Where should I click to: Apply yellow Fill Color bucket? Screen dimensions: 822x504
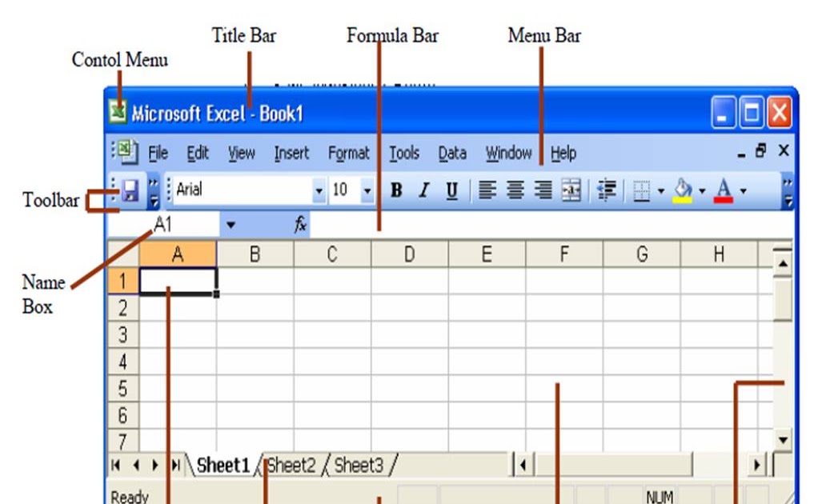click(683, 190)
